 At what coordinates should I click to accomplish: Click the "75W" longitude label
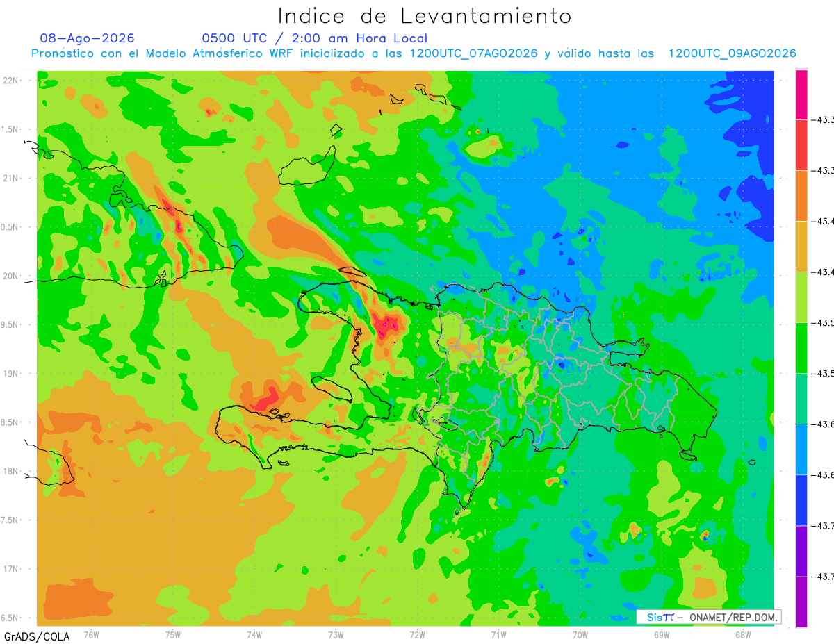(172, 634)
